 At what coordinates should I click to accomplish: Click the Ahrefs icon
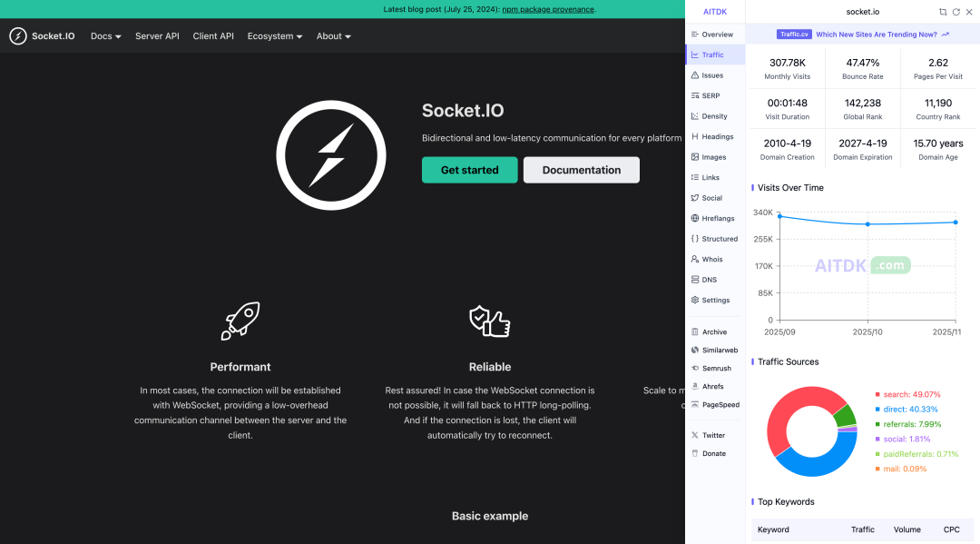(695, 386)
